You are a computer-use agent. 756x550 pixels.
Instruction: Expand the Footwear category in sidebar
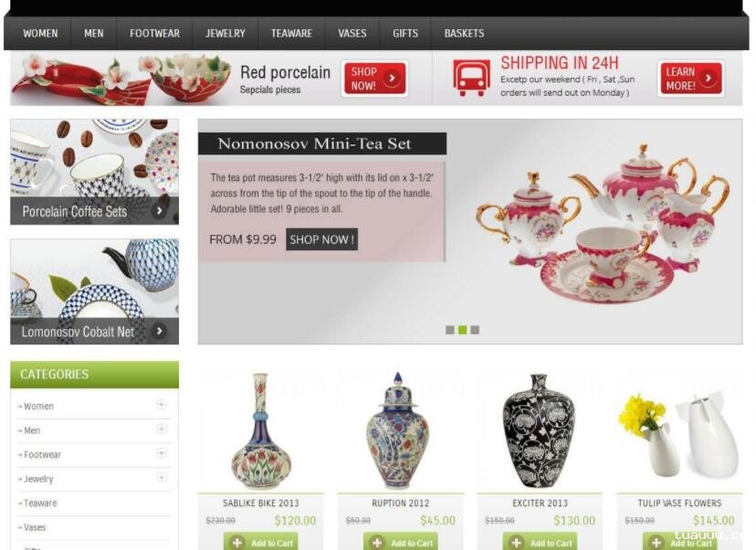tap(162, 453)
